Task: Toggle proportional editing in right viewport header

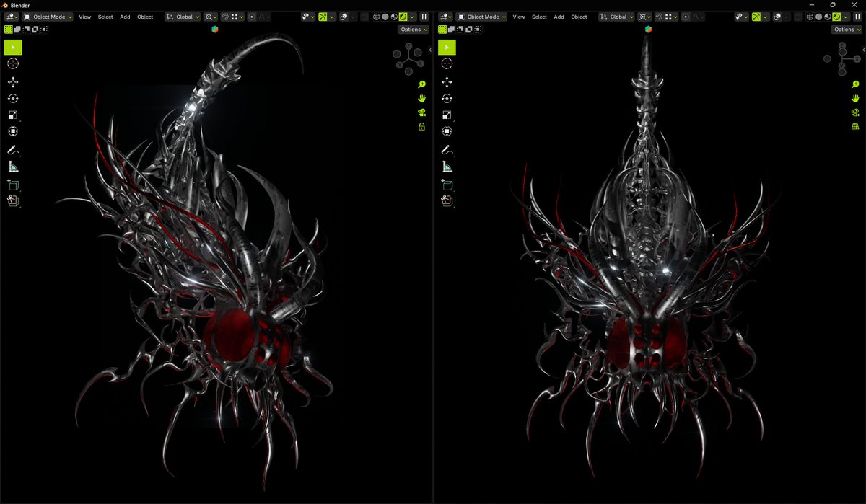Action: pyautogui.click(x=686, y=17)
